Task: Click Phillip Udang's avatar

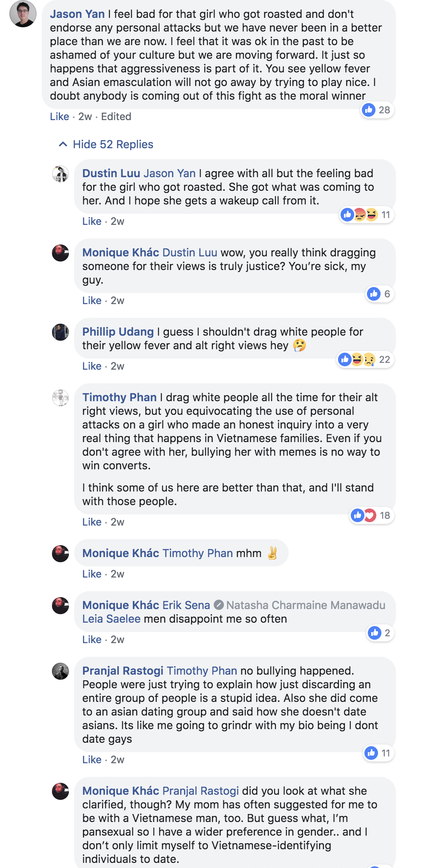Action: [60, 332]
